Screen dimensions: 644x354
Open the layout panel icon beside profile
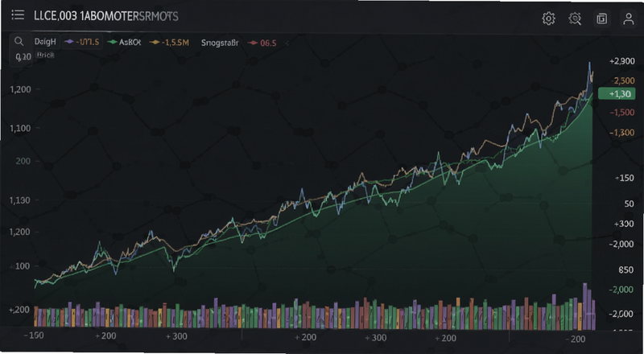[x=601, y=19]
